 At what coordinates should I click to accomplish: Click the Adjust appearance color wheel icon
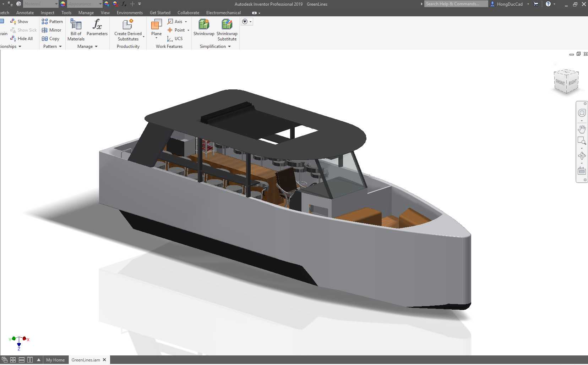coord(107,4)
